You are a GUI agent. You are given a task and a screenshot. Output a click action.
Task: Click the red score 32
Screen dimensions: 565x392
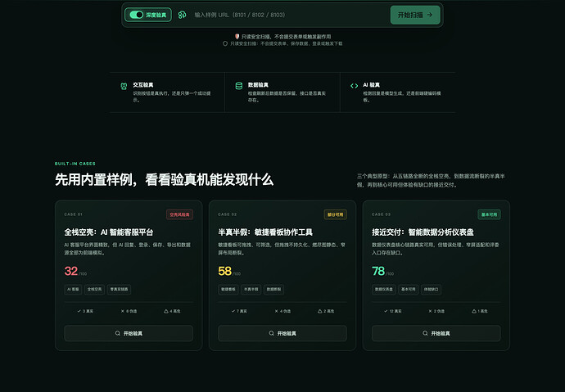point(71,271)
